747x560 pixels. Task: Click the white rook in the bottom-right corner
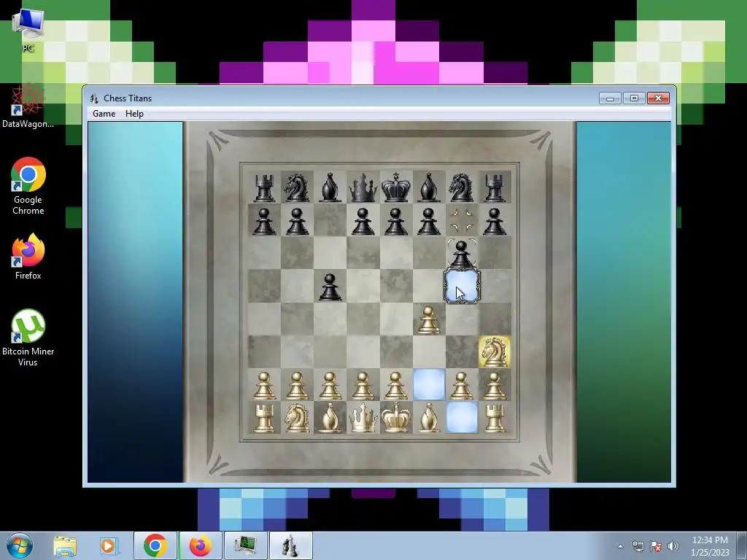(x=495, y=418)
